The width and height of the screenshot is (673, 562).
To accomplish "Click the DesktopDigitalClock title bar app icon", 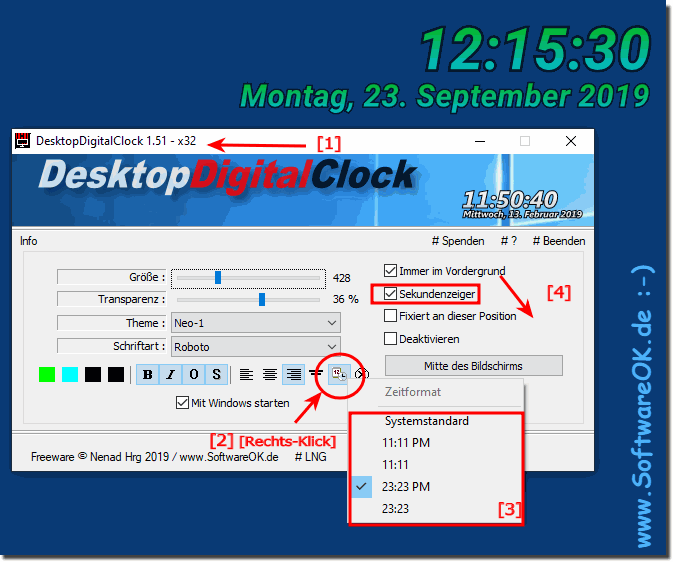I will [23, 140].
